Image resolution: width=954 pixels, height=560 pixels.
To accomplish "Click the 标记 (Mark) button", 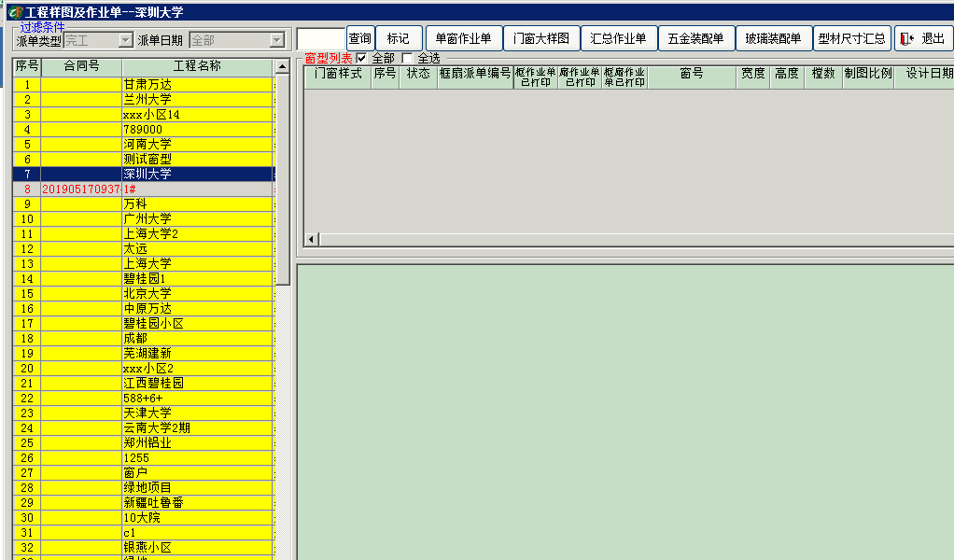I will [x=396, y=37].
